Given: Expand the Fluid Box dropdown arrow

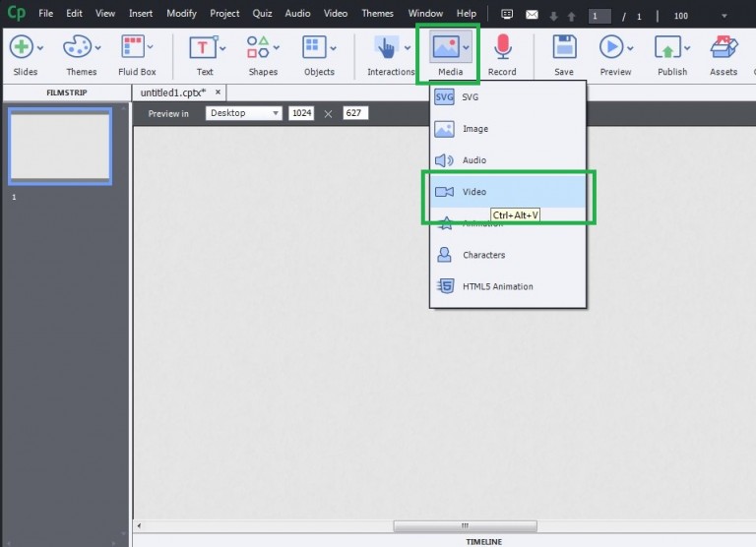Looking at the screenshot, I should point(150,47).
